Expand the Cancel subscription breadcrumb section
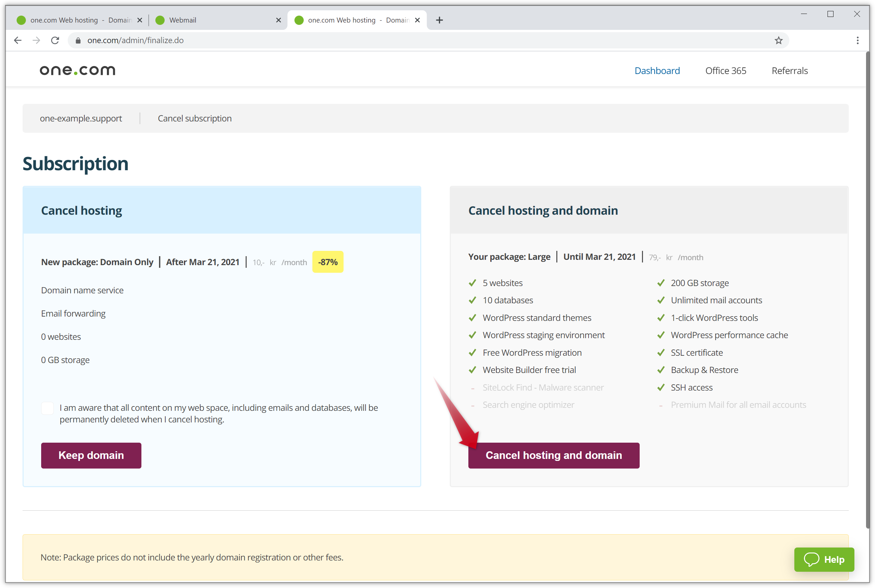 pyautogui.click(x=194, y=118)
